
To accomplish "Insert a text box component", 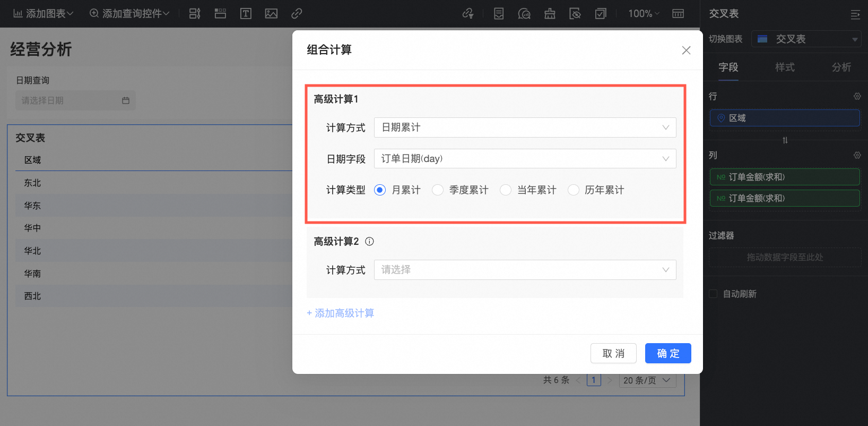I will tap(246, 13).
